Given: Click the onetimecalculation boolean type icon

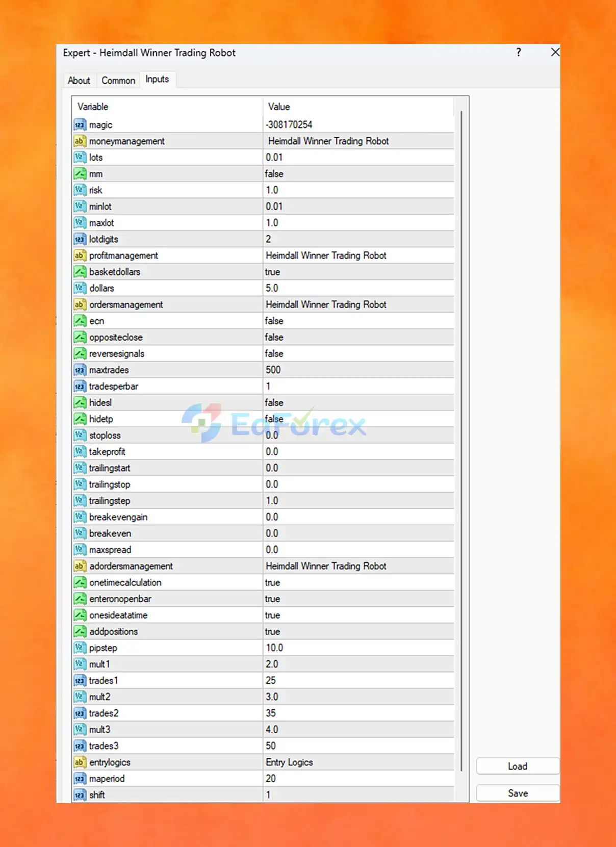Looking at the screenshot, I should tap(80, 582).
